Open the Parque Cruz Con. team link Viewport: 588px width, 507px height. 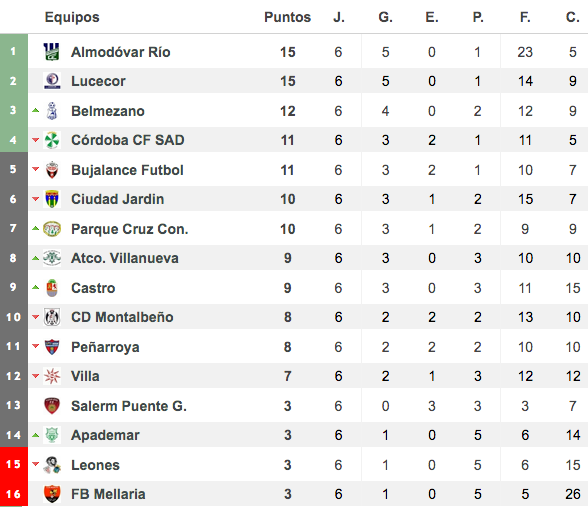point(130,229)
